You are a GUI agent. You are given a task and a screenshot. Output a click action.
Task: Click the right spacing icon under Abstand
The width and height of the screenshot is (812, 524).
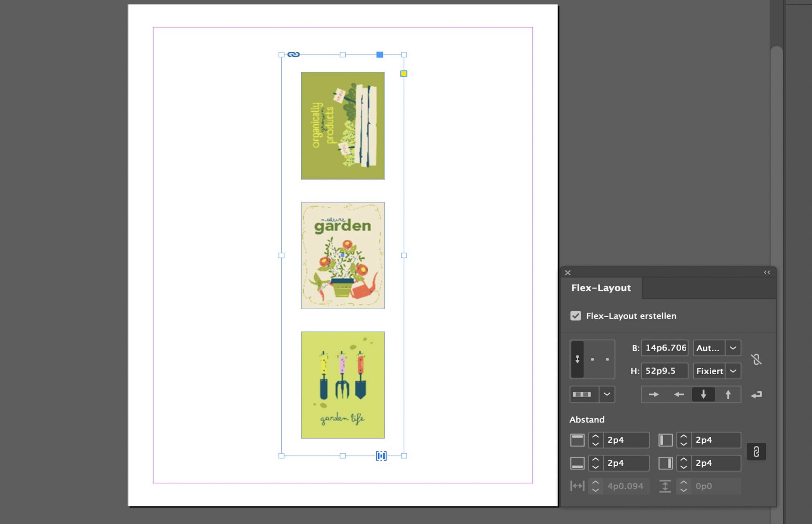pyautogui.click(x=665, y=463)
